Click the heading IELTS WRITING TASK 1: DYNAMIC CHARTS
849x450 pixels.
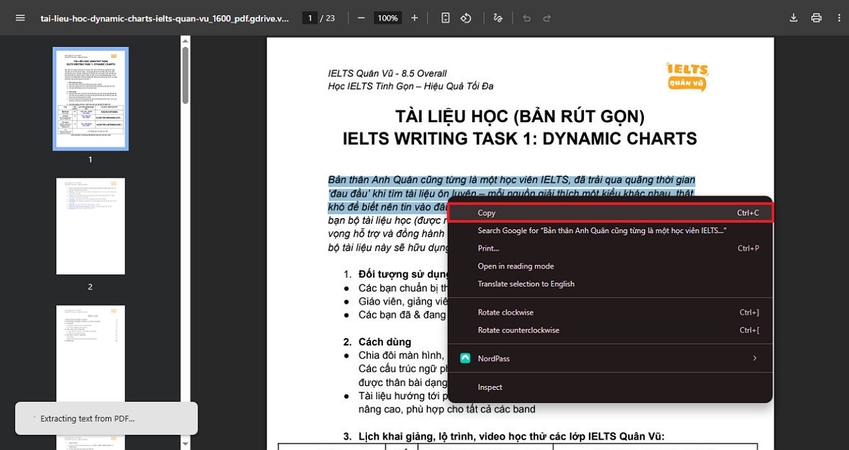(x=520, y=139)
